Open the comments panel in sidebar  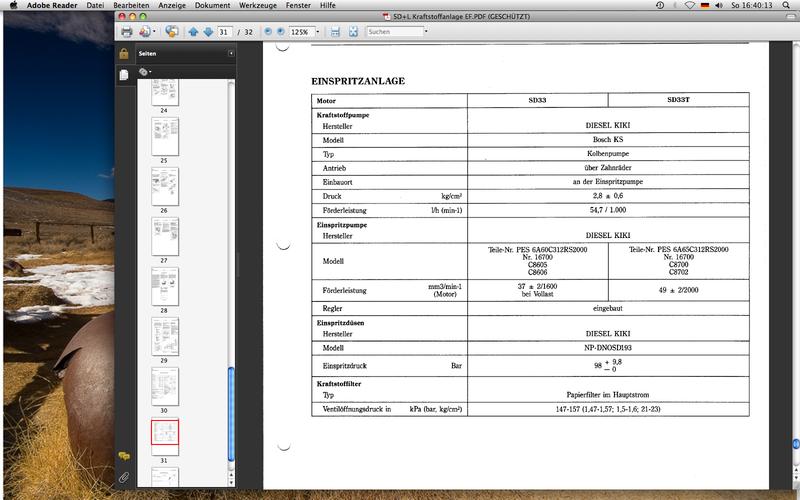coord(124,455)
